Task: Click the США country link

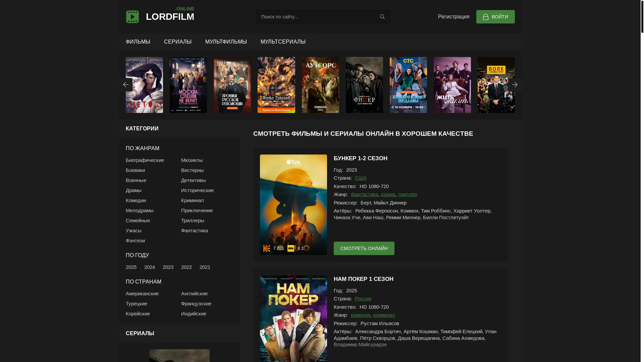Action: click(x=361, y=178)
